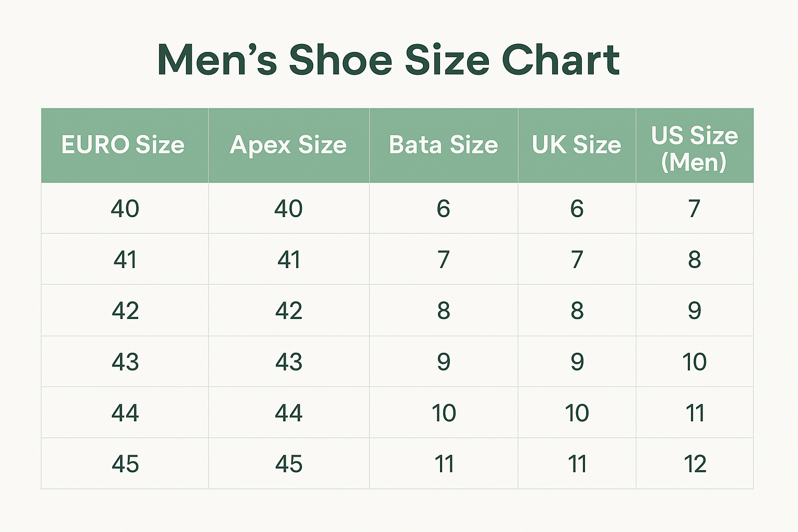Click the Men's Shoe Size Chart title

(388, 60)
